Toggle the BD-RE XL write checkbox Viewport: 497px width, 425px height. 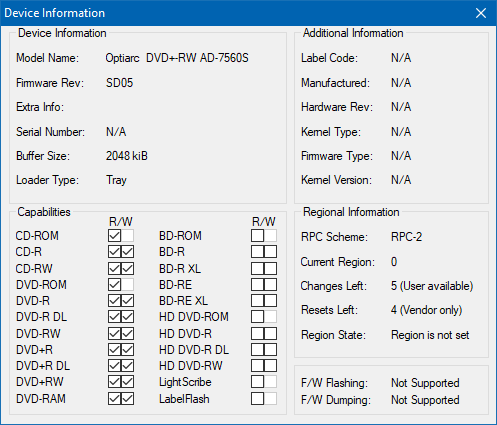pyautogui.click(x=271, y=301)
